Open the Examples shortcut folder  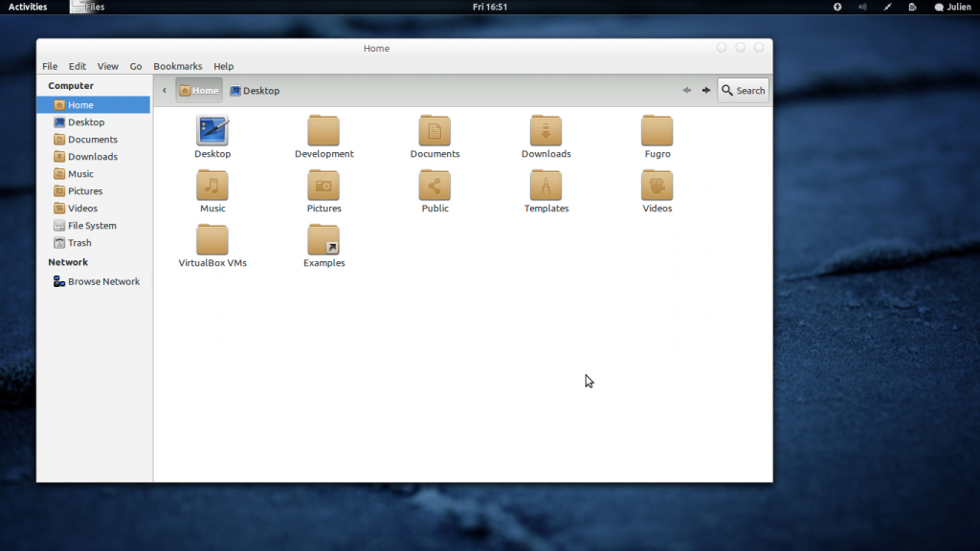pos(323,240)
